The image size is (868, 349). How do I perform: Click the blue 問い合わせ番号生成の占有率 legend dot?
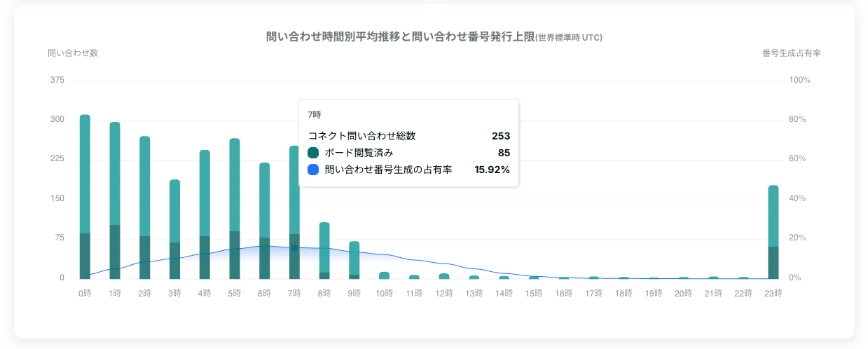tap(313, 170)
